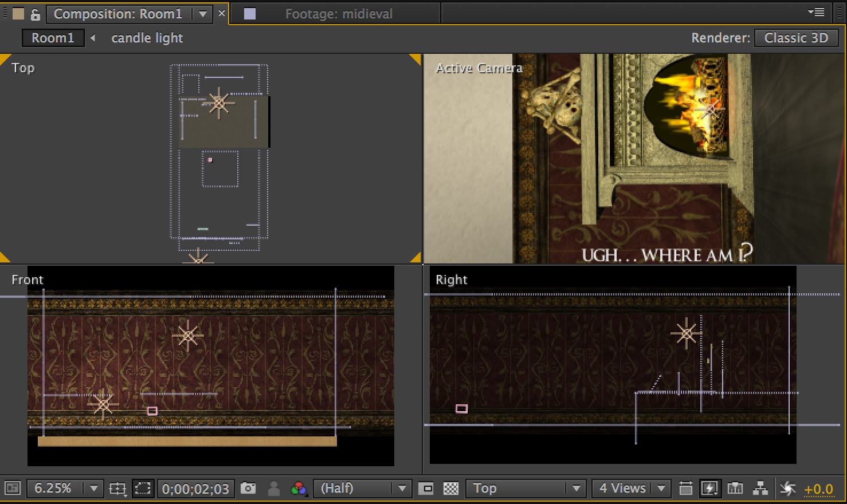847x504 pixels.
Task: Switch to the Footage: midieval tab
Action: (339, 14)
